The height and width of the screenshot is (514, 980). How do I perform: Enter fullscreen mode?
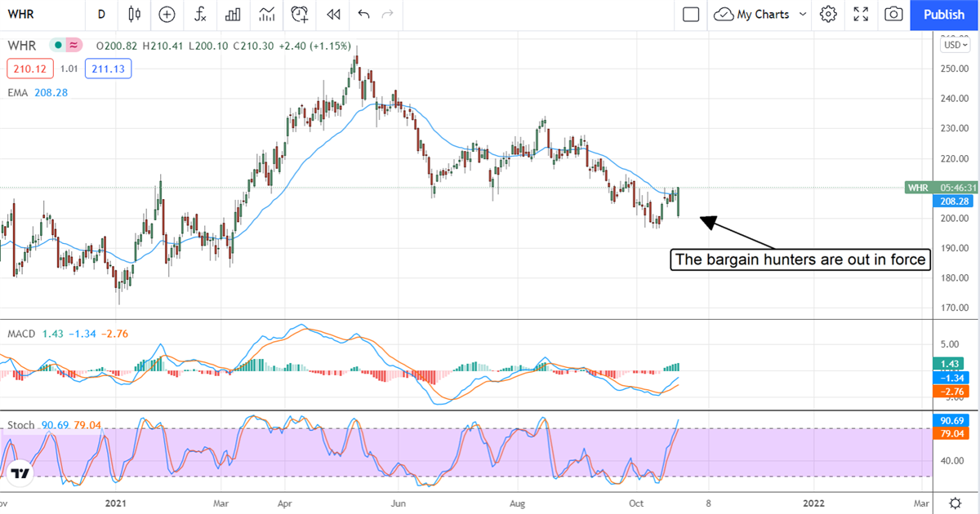tap(861, 14)
